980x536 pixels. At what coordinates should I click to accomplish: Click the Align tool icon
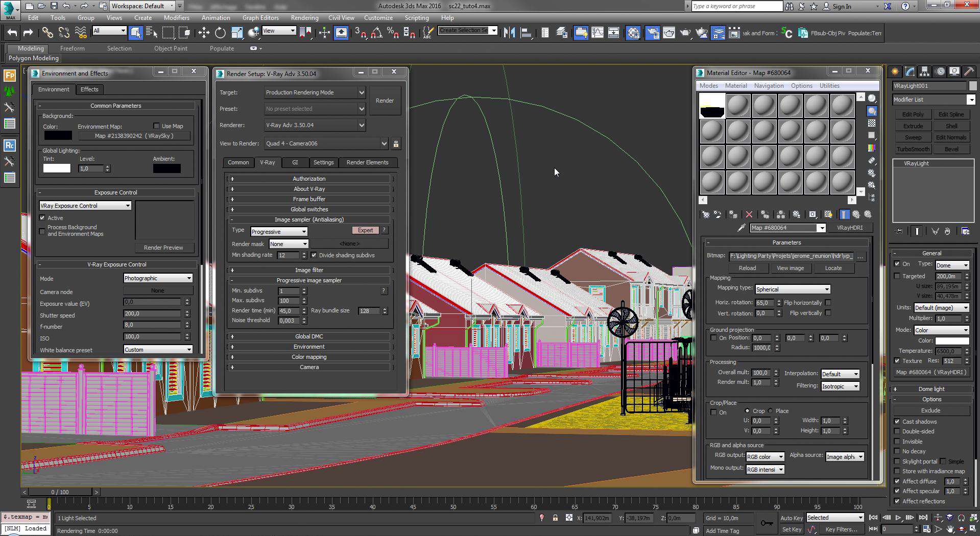click(x=525, y=33)
